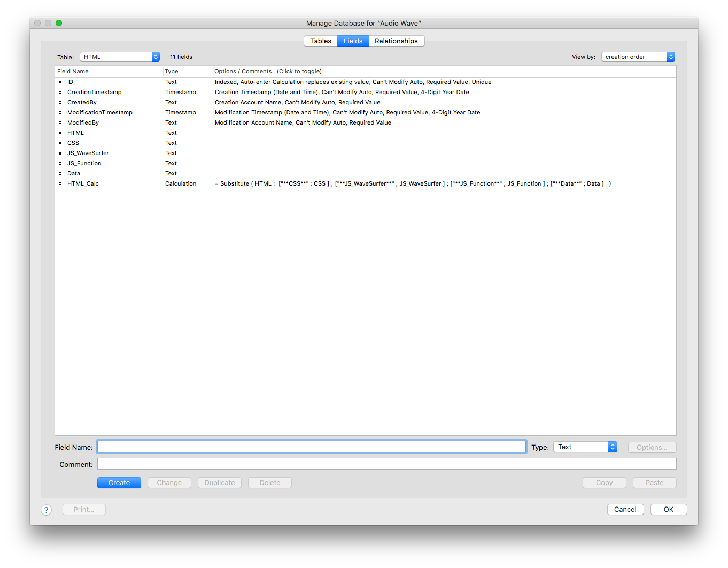The width and height of the screenshot is (728, 568).
Task: Select the JS_Function field row
Action: tap(366, 163)
